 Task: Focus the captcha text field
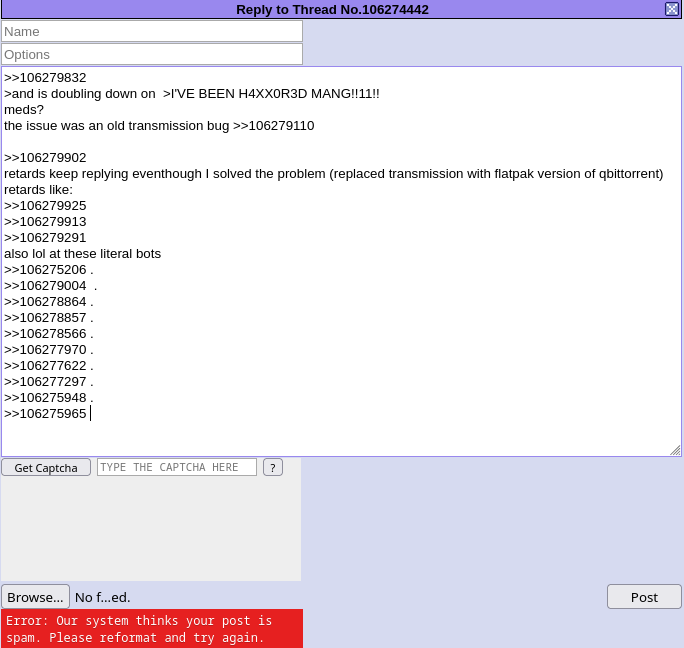(177, 467)
